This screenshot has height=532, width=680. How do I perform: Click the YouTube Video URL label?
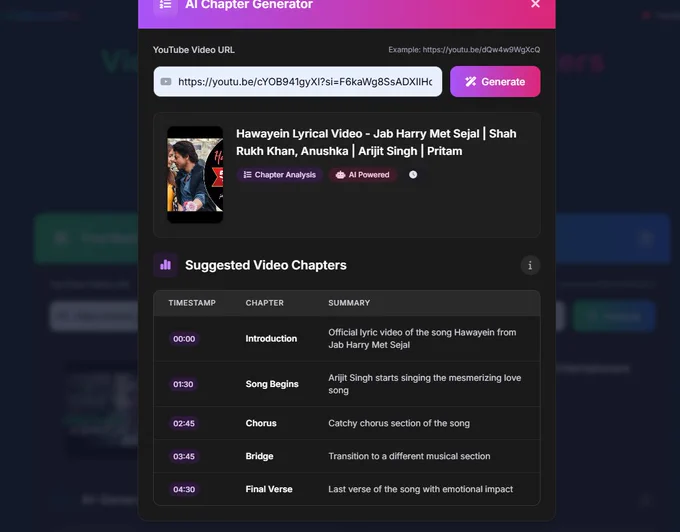tap(193, 50)
